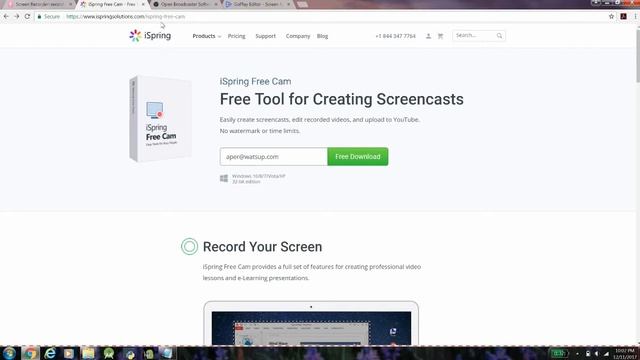Click the green circle Record icon
Image resolution: width=640 pixels, height=360 pixels.
[189, 247]
